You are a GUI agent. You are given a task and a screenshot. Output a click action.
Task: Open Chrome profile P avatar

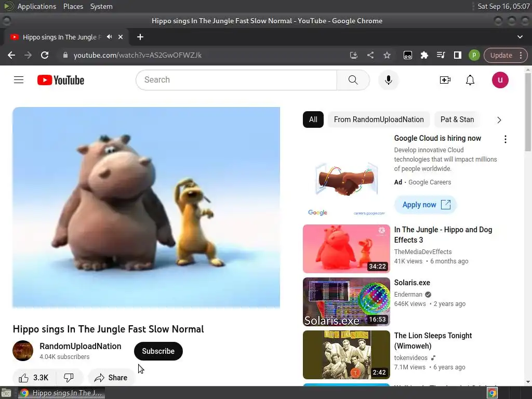click(474, 55)
